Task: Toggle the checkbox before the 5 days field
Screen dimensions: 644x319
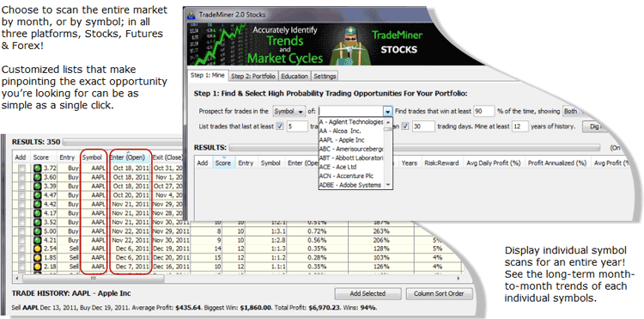Action: pos(280,126)
